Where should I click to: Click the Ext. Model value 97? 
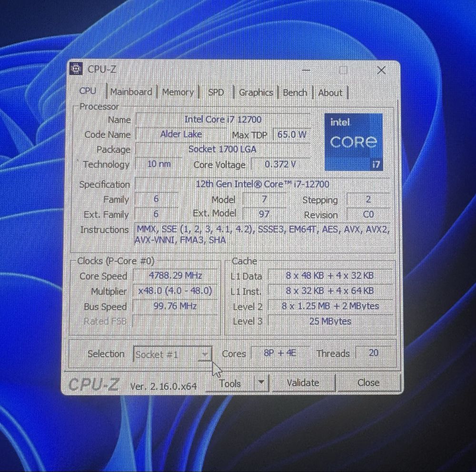[264, 214]
